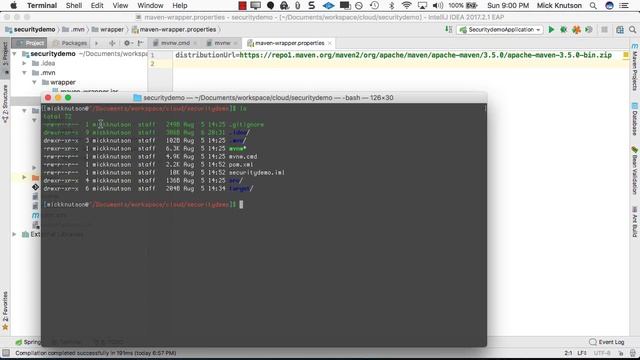Click the tool windows toggle in status corner
This screenshot has height=360, width=640.
coord(6,353)
